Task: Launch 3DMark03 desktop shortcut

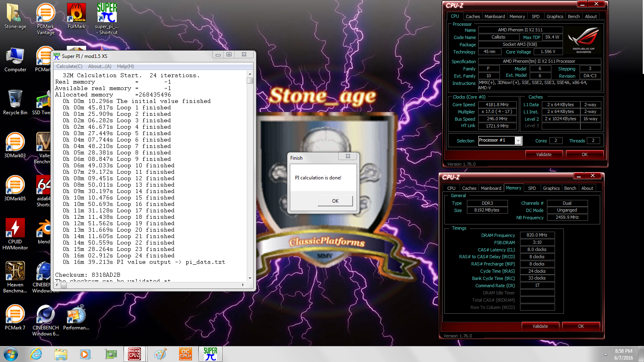Action: click(x=15, y=145)
